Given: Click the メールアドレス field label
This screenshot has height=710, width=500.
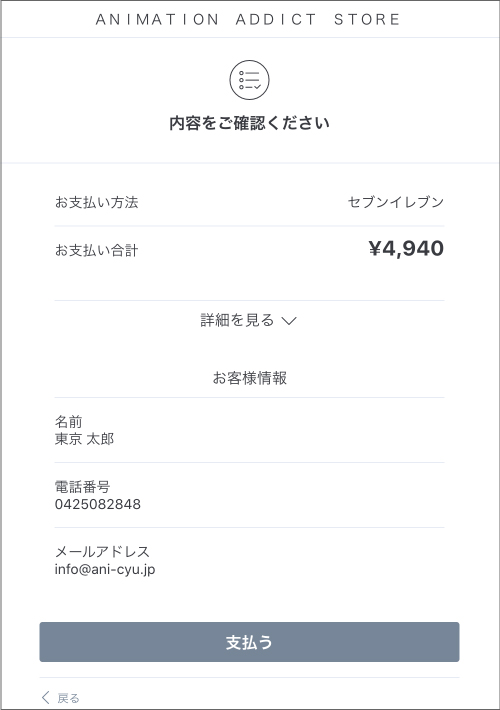Looking at the screenshot, I should [x=102, y=552].
